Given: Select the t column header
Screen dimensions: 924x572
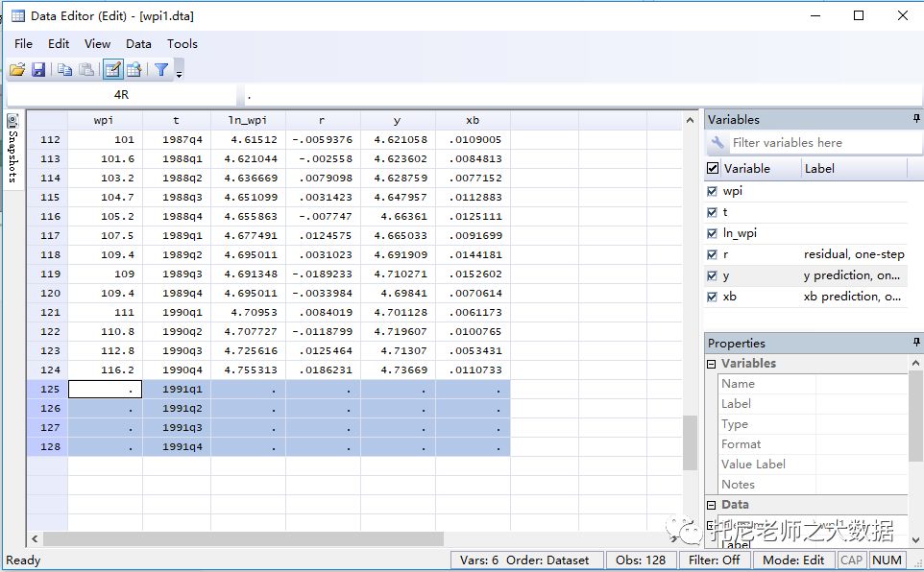Looking at the screenshot, I should 176,120.
